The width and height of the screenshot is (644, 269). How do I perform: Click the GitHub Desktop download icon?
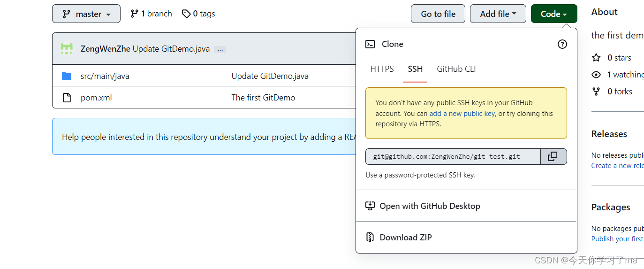point(370,206)
